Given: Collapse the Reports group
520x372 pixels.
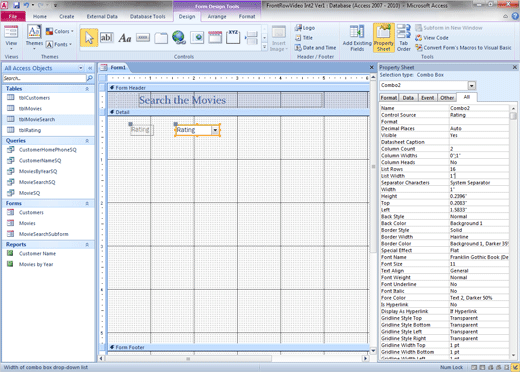Looking at the screenshot, I should tap(87, 245).
